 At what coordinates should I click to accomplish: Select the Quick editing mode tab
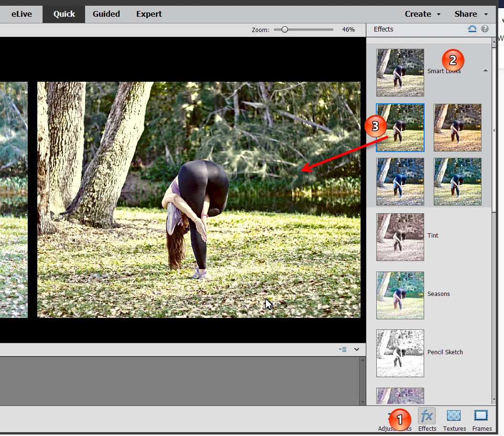(x=64, y=14)
